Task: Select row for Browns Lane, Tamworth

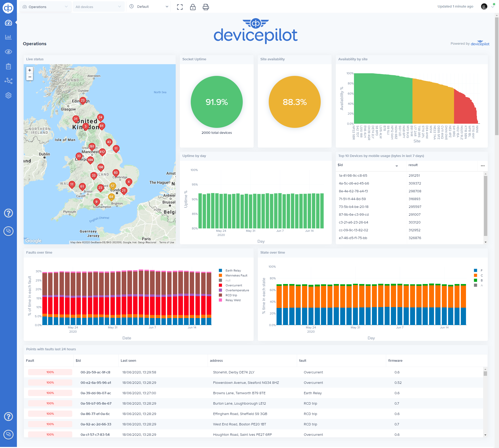Action: coord(253,393)
